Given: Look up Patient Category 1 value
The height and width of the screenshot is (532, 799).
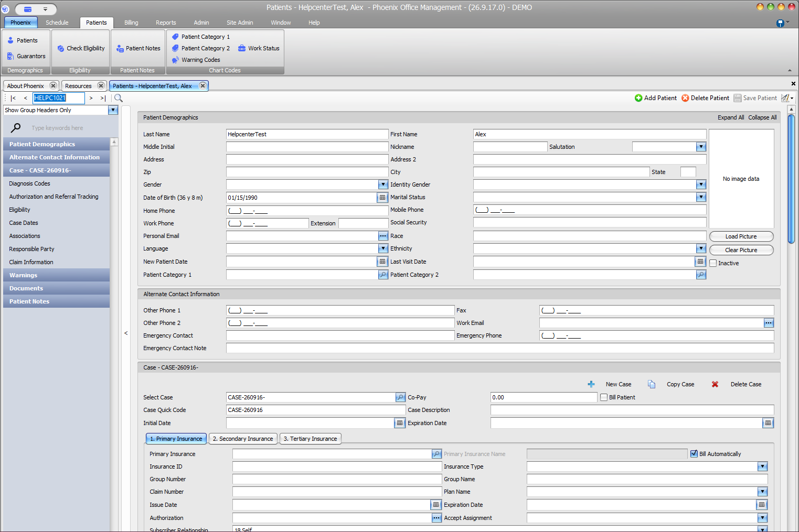Looking at the screenshot, I should [x=383, y=275].
